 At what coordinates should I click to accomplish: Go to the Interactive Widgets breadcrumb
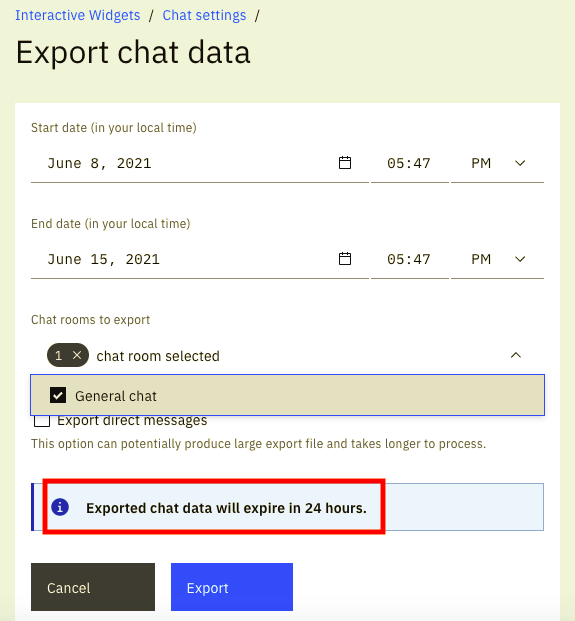click(78, 15)
